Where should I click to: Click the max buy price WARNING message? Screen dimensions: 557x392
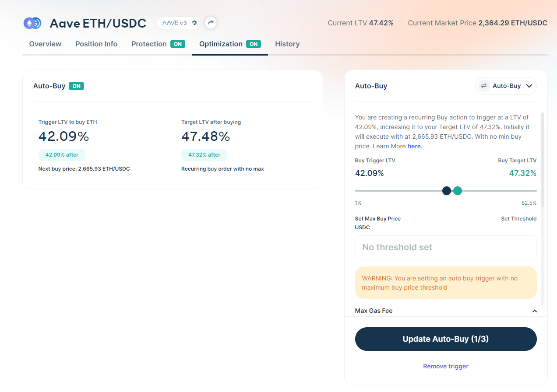coord(446,283)
